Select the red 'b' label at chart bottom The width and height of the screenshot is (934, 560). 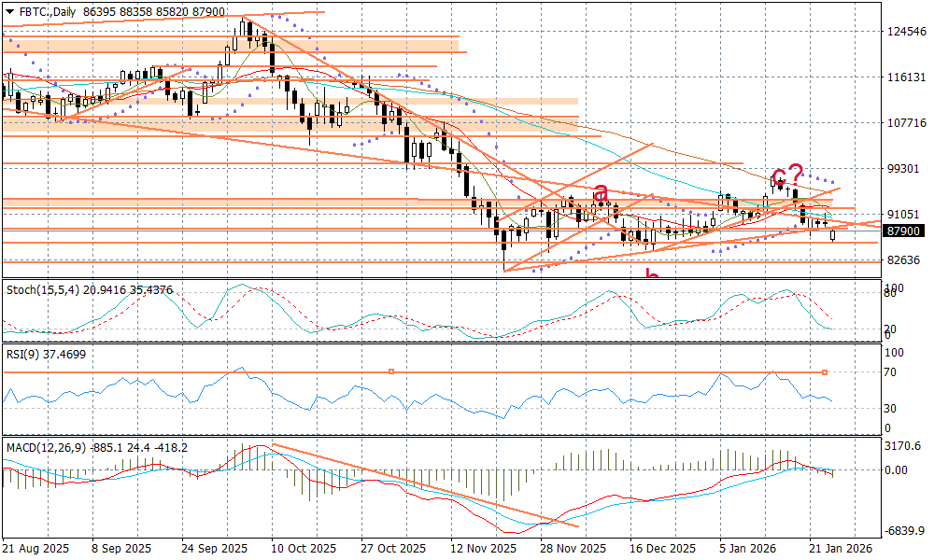point(653,274)
